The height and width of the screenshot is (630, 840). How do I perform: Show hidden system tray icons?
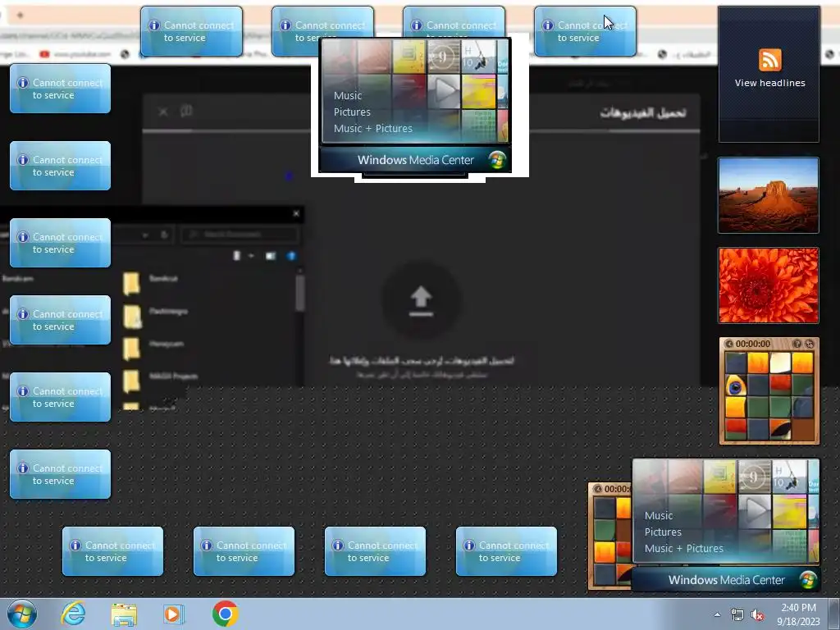(x=717, y=614)
